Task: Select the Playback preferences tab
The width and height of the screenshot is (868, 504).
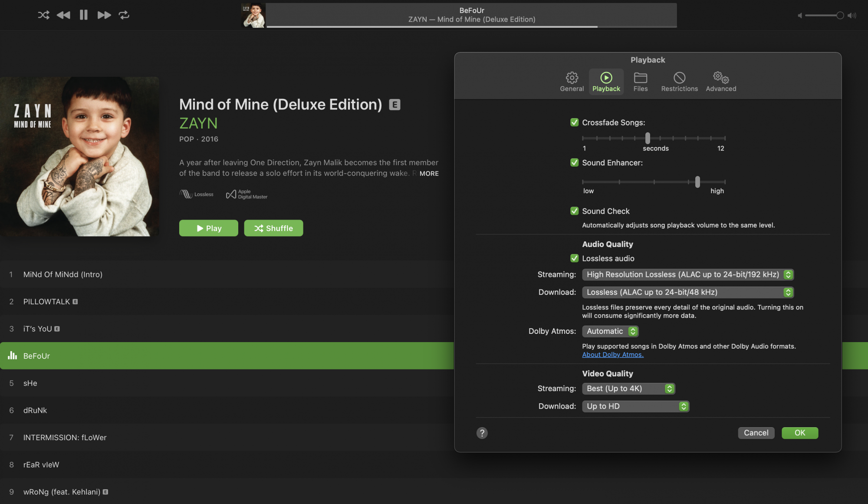Action: tap(606, 82)
